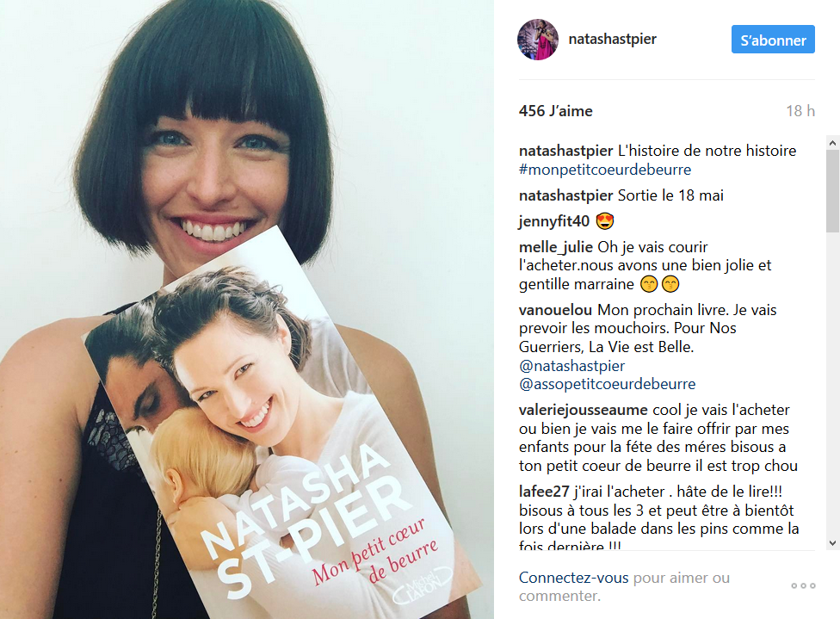Click the scrollbar down arrow in comments
This screenshot has height=619, width=840.
832,543
